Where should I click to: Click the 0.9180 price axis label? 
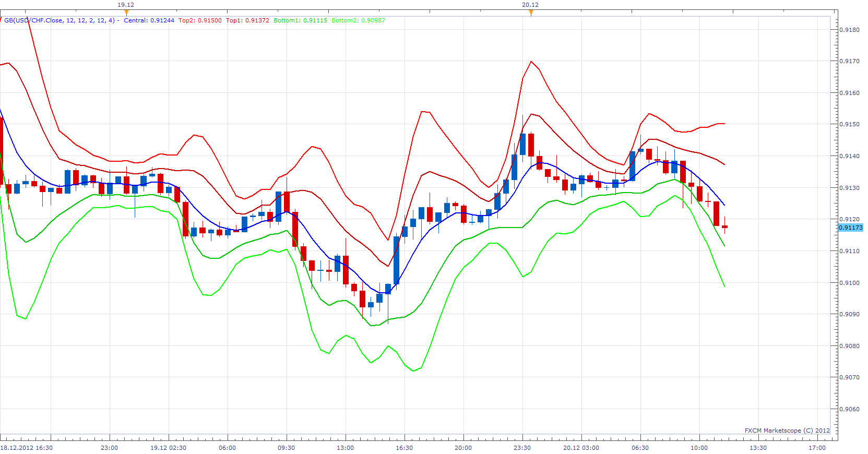[849, 30]
